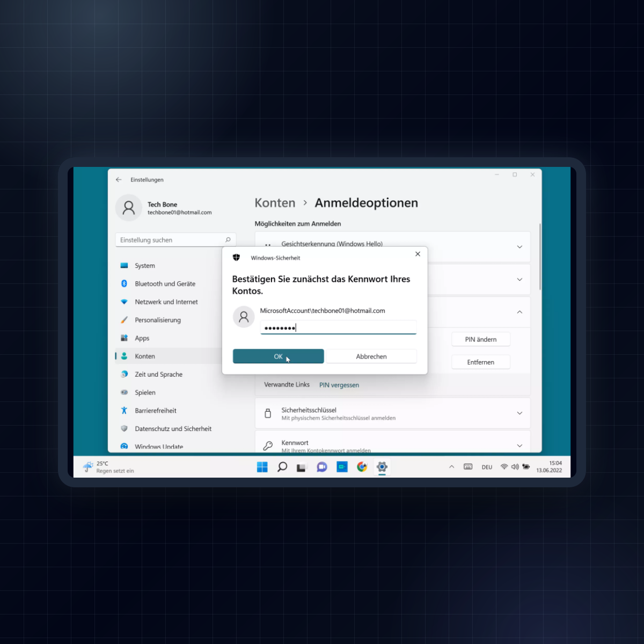Image resolution: width=644 pixels, height=644 pixels.
Task: Go back with the Einstellungen arrow
Action: (x=119, y=180)
